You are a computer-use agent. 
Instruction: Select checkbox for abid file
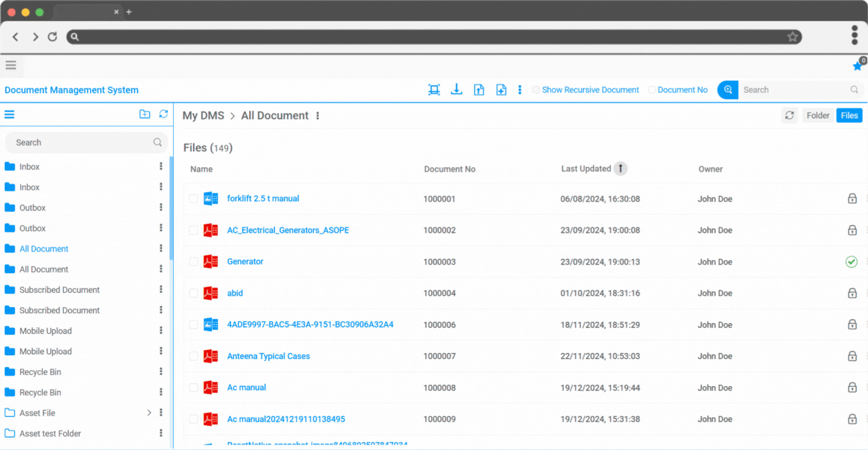[x=194, y=293]
